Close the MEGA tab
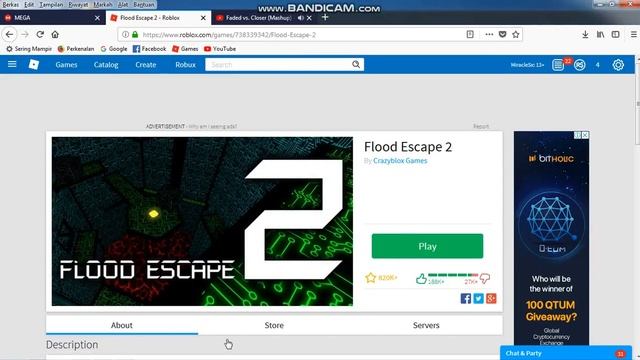640x360 pixels. pyautogui.click(x=97, y=18)
